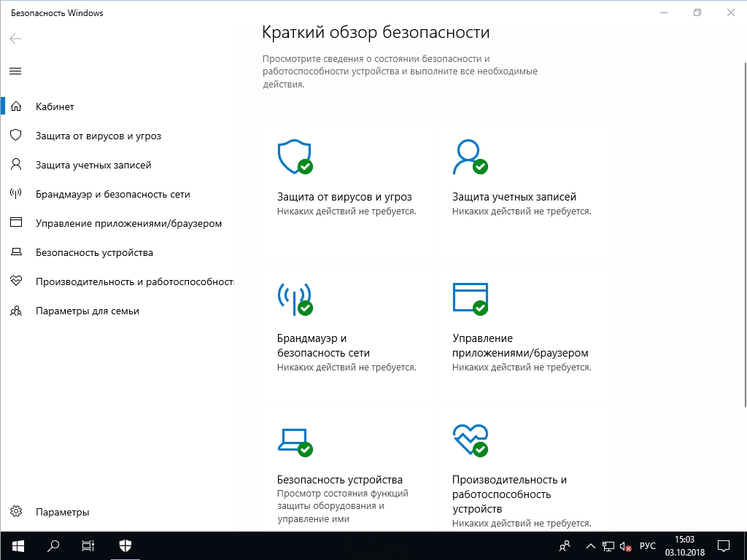Viewport: 747px width, 560px height.
Task: Toggle the hamburger navigation menu
Action: click(x=15, y=71)
